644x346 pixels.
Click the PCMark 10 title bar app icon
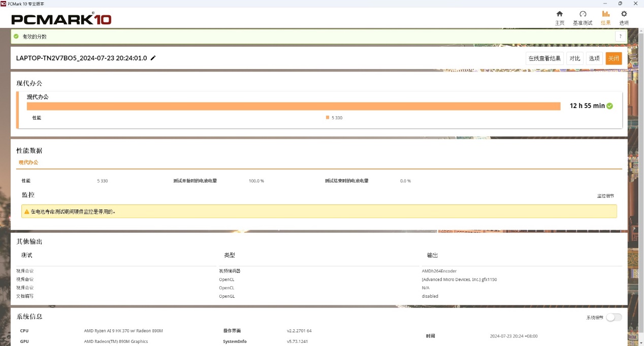[x=4, y=3]
